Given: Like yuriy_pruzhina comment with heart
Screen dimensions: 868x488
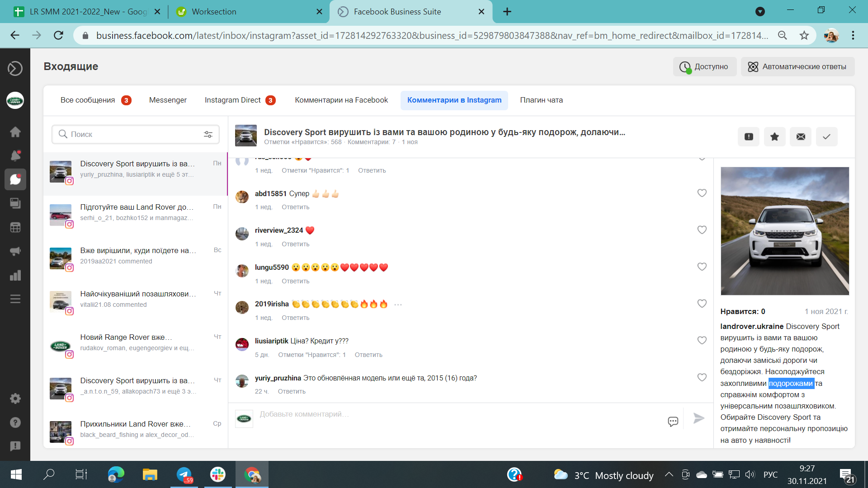Looking at the screenshot, I should 702,377.
